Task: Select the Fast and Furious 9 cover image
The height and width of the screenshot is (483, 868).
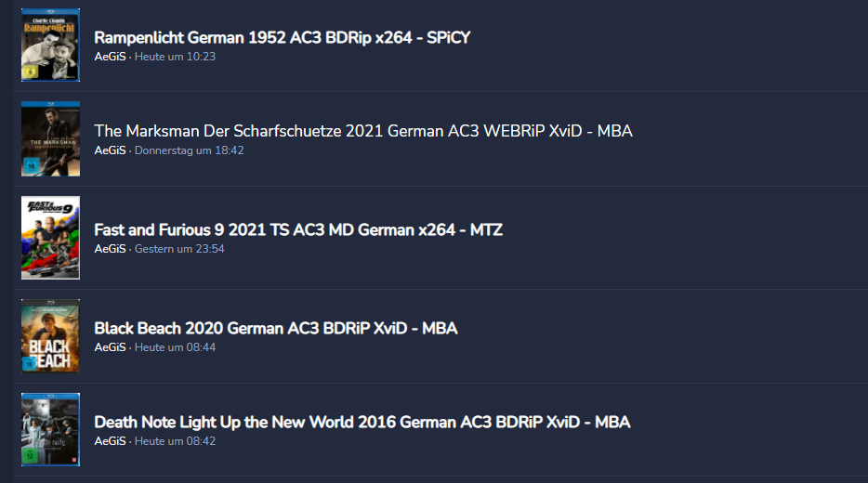Action: click(x=50, y=237)
